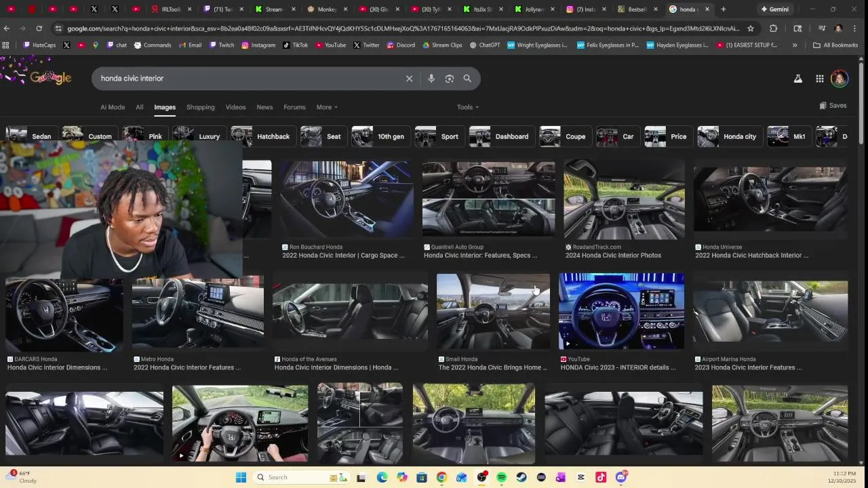Bookmark this page with the star
The width and height of the screenshot is (868, 488).
pos(751,28)
